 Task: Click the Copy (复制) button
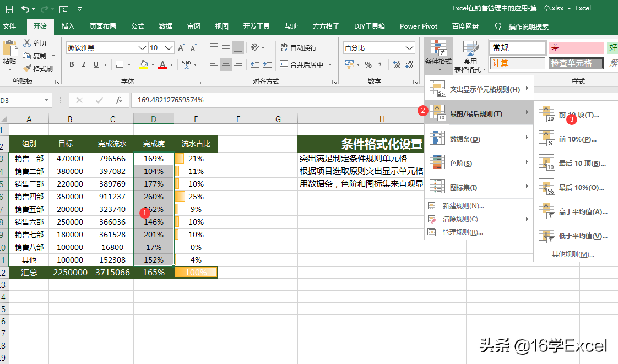[x=35, y=56]
